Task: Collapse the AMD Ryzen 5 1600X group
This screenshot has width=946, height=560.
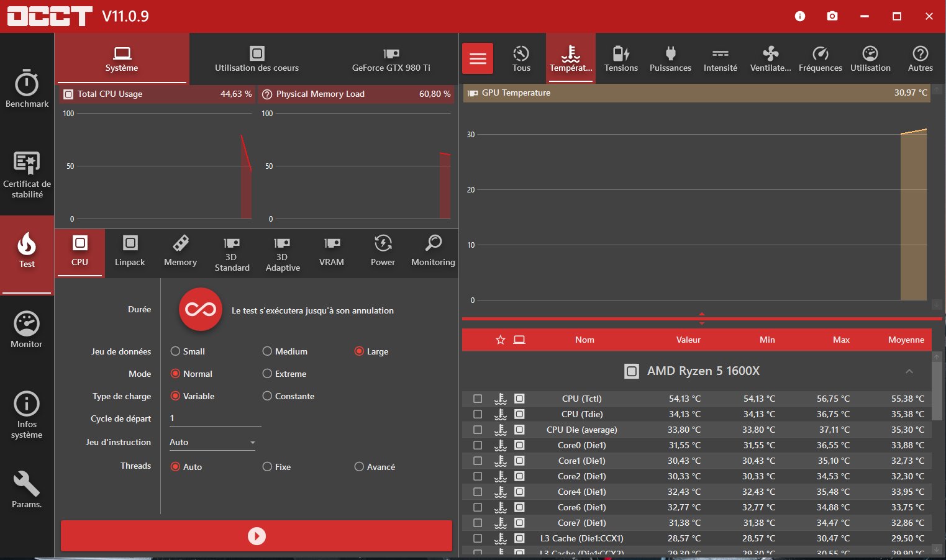Action: coord(909,371)
